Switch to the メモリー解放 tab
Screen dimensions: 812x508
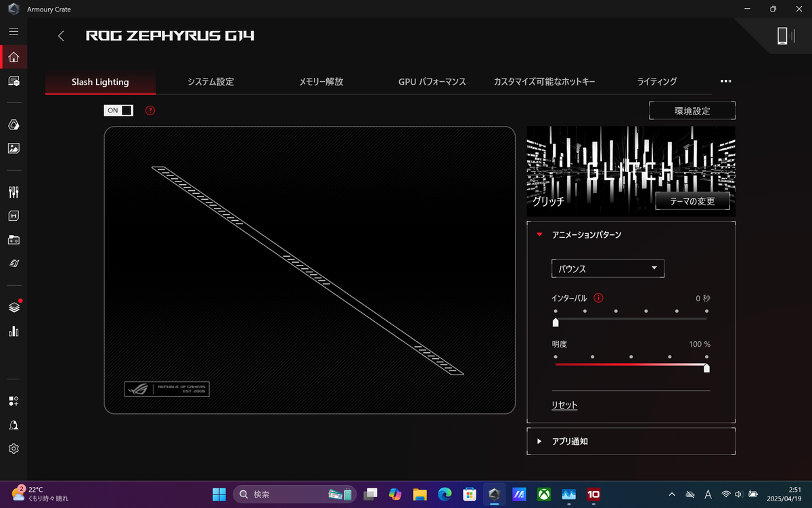click(x=321, y=81)
